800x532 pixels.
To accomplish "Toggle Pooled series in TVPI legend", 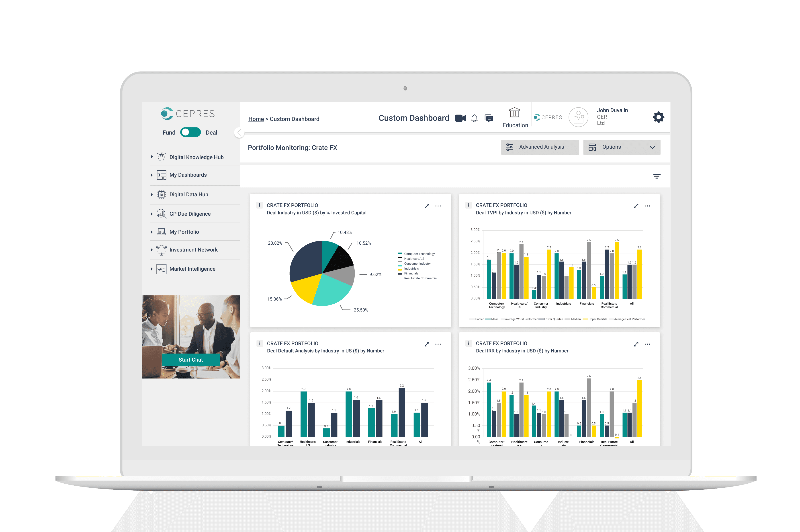I will tap(477, 319).
